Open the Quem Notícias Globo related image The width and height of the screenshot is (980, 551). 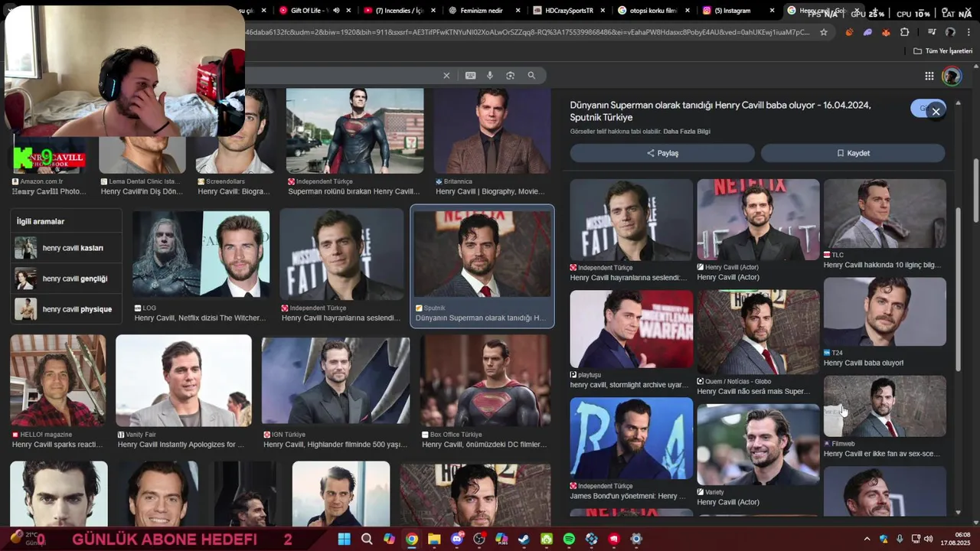pos(758,343)
